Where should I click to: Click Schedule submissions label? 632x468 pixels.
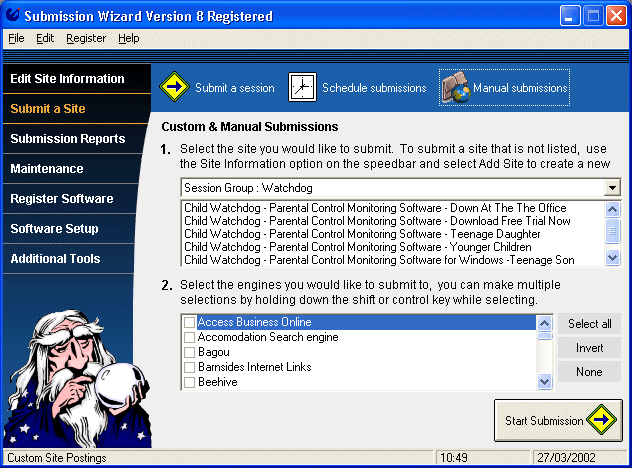point(374,88)
